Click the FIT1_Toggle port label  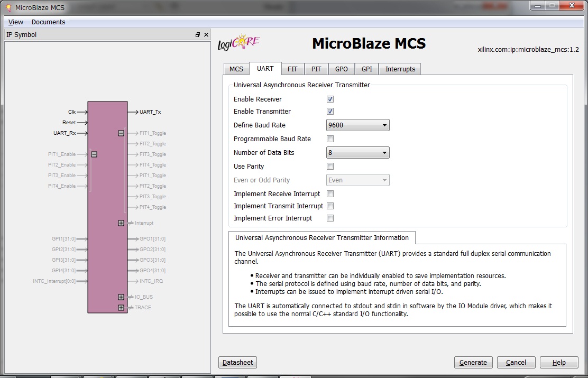tap(153, 133)
